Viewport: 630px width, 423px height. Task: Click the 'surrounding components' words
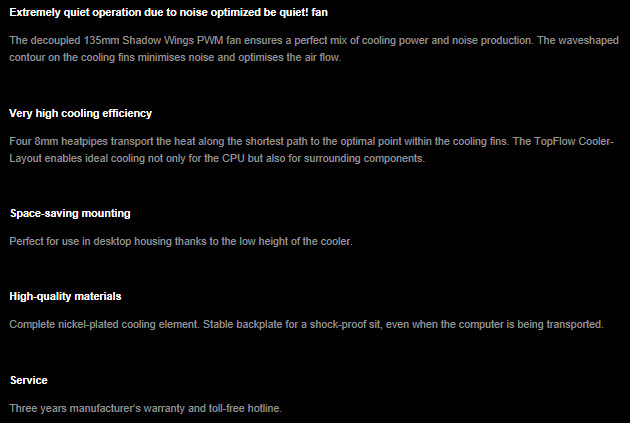[x=364, y=159]
